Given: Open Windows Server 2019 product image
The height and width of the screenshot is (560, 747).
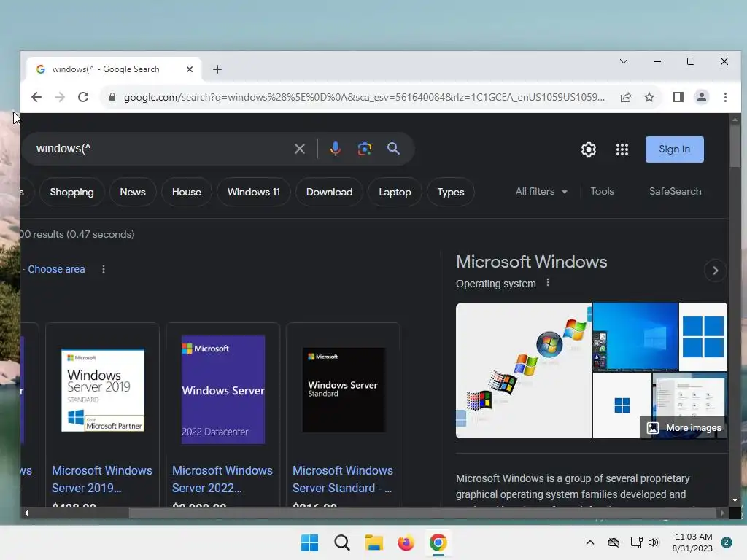Looking at the screenshot, I should [102, 391].
